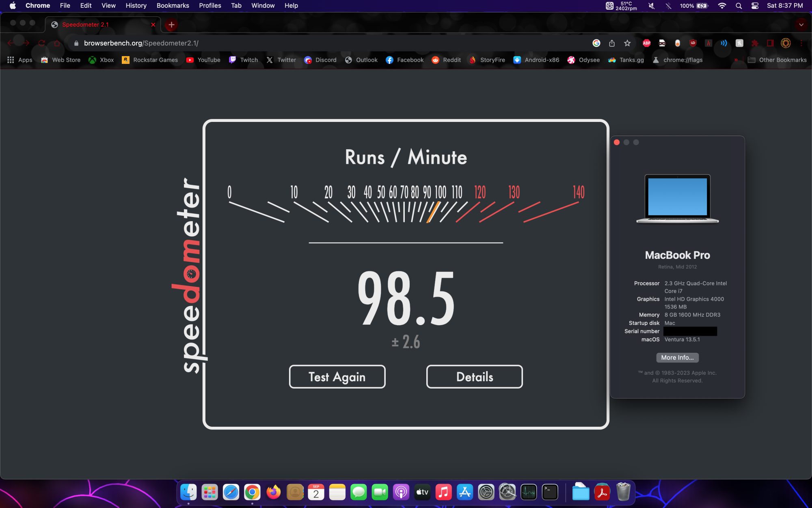The image size is (812, 508).
Task: Click the Adblock Plus extension icon
Action: (x=647, y=43)
